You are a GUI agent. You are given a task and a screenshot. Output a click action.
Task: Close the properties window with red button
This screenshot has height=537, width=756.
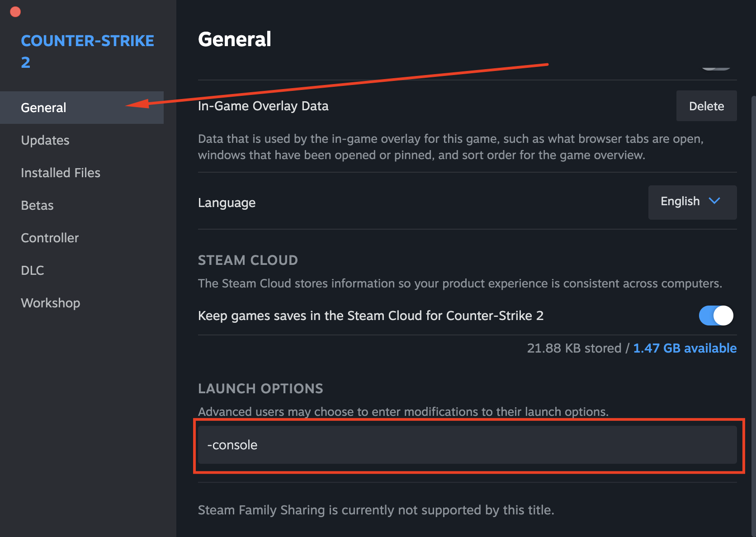click(15, 12)
